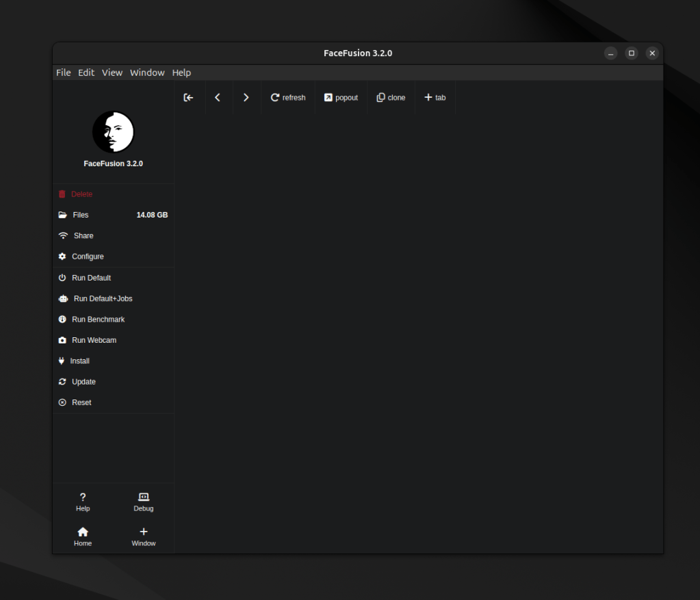Go forward using the right chevron

[x=246, y=98]
